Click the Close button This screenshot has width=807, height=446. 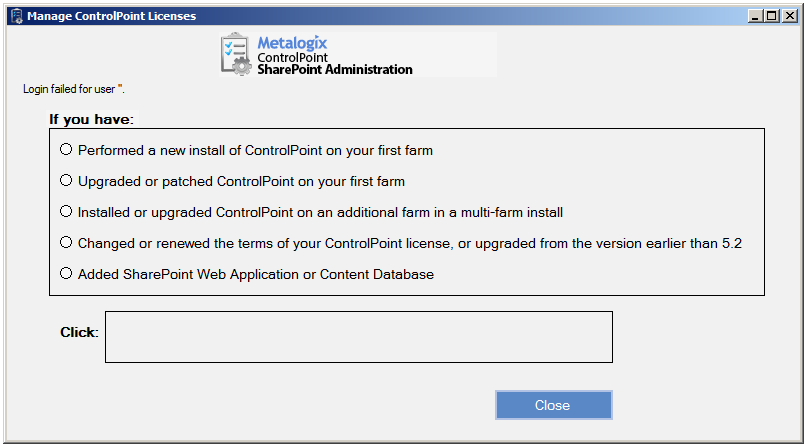coord(553,405)
